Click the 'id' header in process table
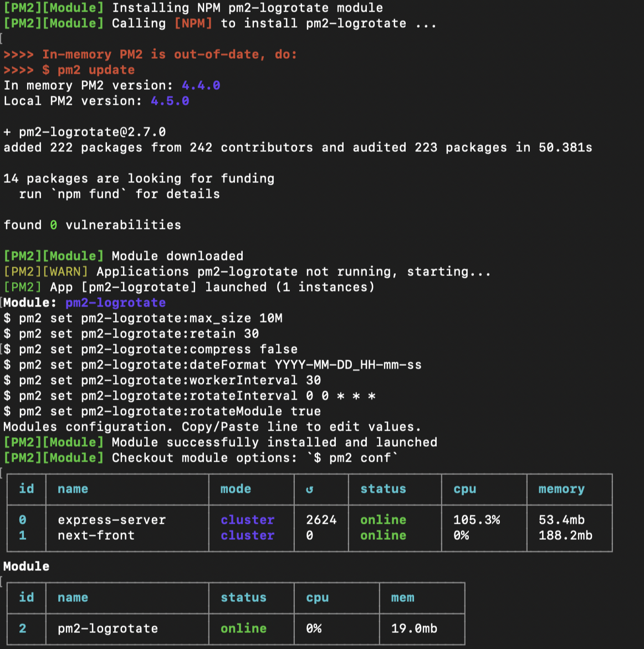644x649 pixels. click(27, 489)
